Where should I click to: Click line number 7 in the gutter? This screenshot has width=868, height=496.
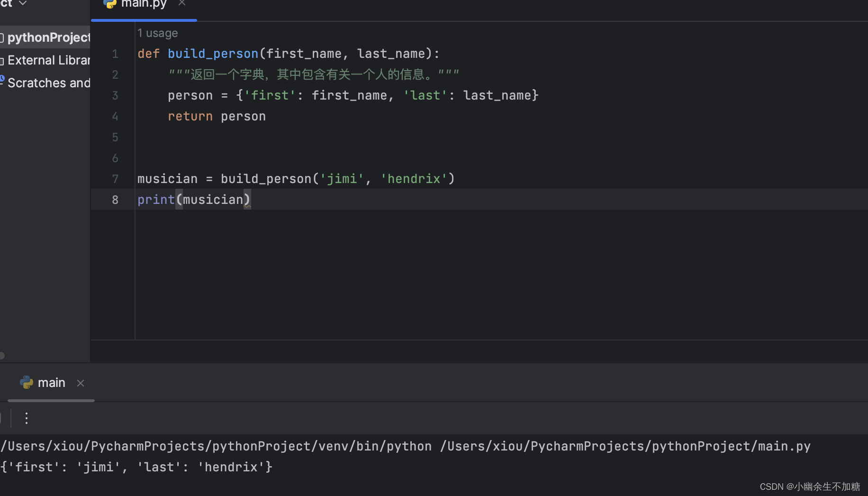(115, 179)
